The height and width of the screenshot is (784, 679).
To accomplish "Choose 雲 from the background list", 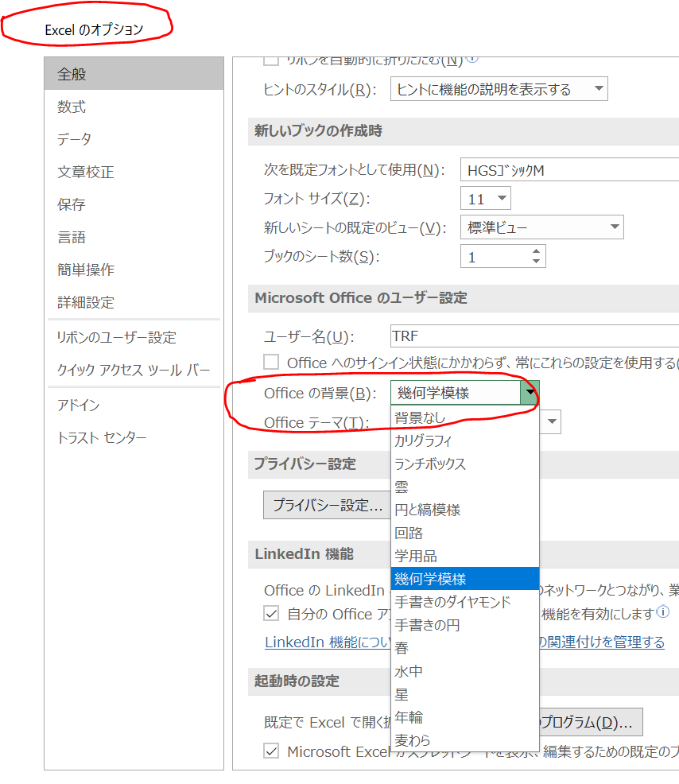I will 465,487.
